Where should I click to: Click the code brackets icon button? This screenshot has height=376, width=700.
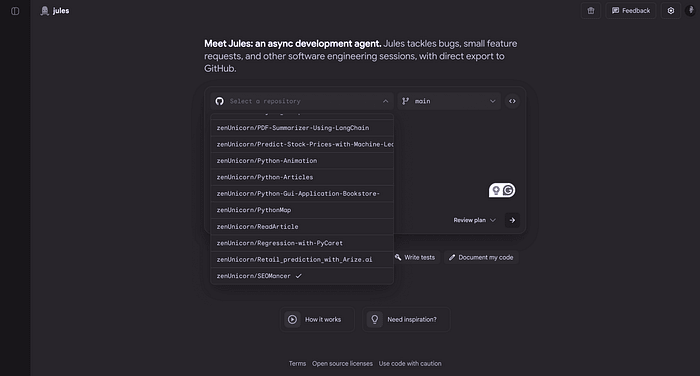[512, 101]
